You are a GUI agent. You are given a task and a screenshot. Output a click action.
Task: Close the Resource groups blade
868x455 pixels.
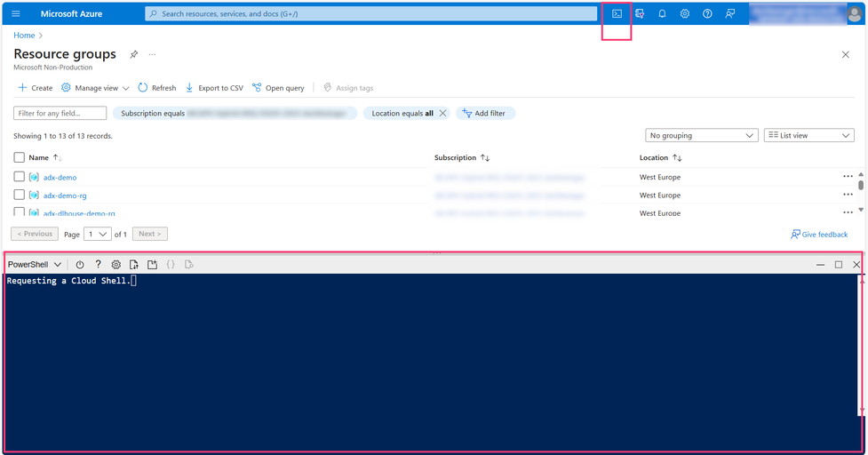845,54
